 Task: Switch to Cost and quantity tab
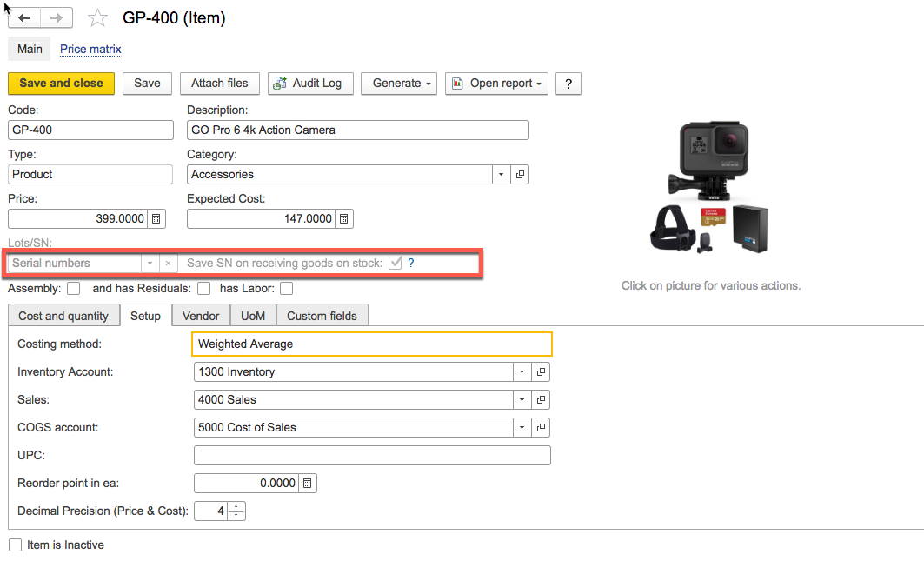click(63, 316)
